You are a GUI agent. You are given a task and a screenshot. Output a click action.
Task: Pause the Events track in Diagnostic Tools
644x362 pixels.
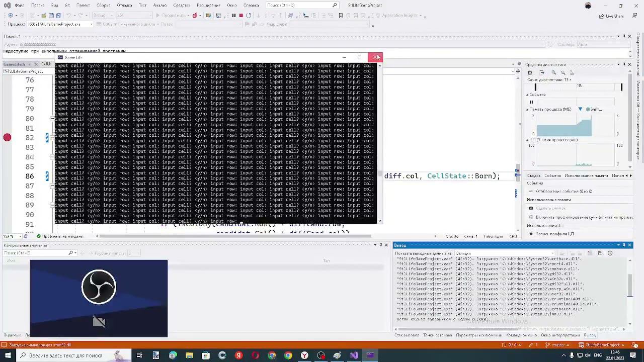531,102
